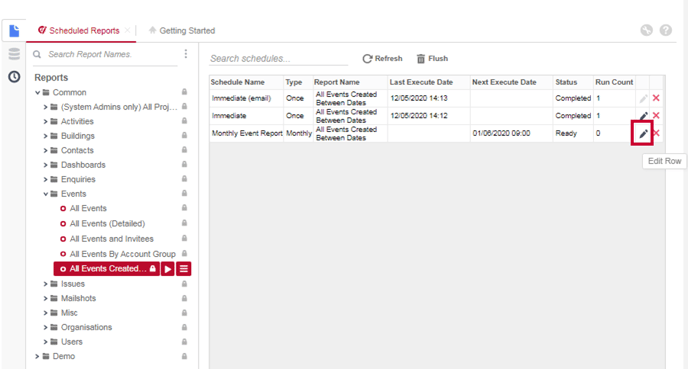Screen dimensions: 688x369
Task: Focus the Search schedules field
Action: (278, 59)
